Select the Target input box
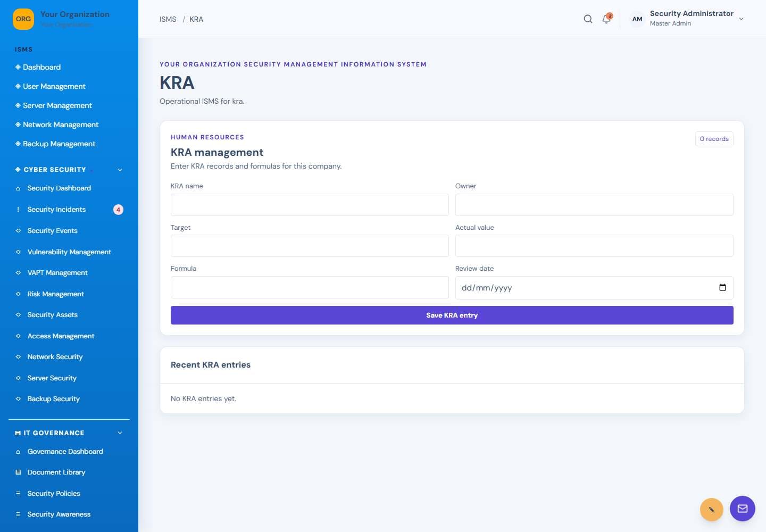The height and width of the screenshot is (532, 766). point(310,246)
